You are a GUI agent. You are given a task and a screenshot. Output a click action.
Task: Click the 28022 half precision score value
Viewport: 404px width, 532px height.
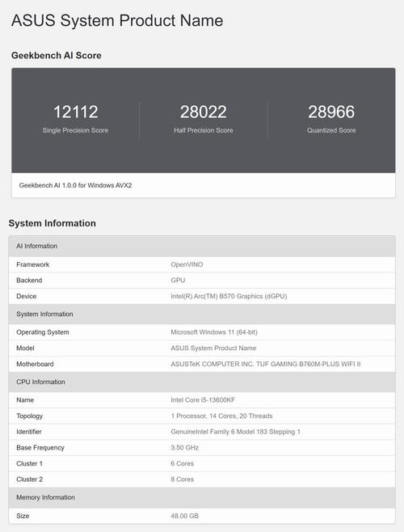point(203,112)
